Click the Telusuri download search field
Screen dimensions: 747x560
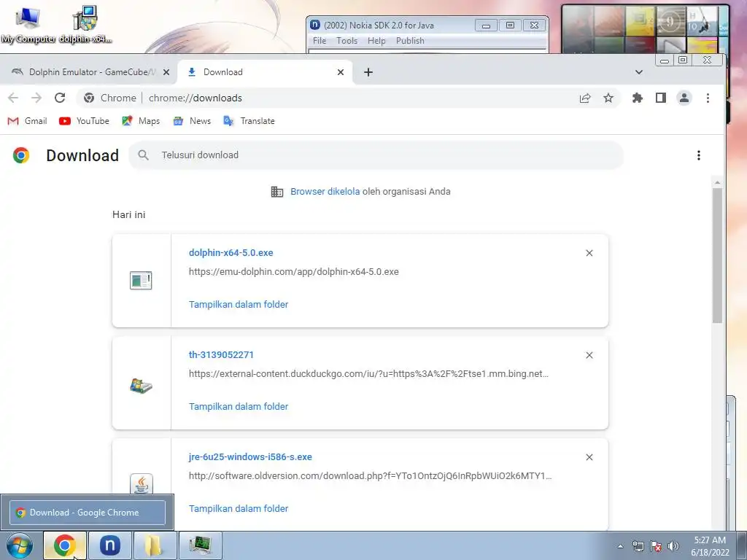coord(376,155)
